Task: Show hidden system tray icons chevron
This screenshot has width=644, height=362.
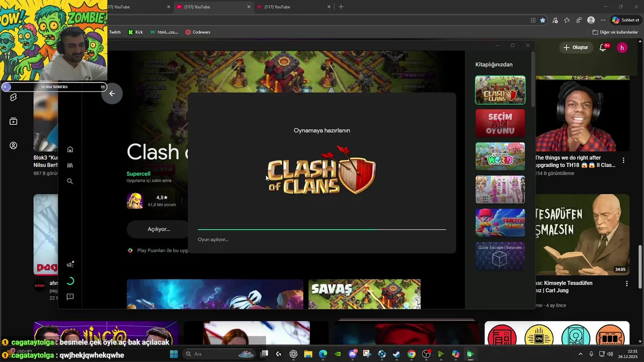Action: point(581,354)
